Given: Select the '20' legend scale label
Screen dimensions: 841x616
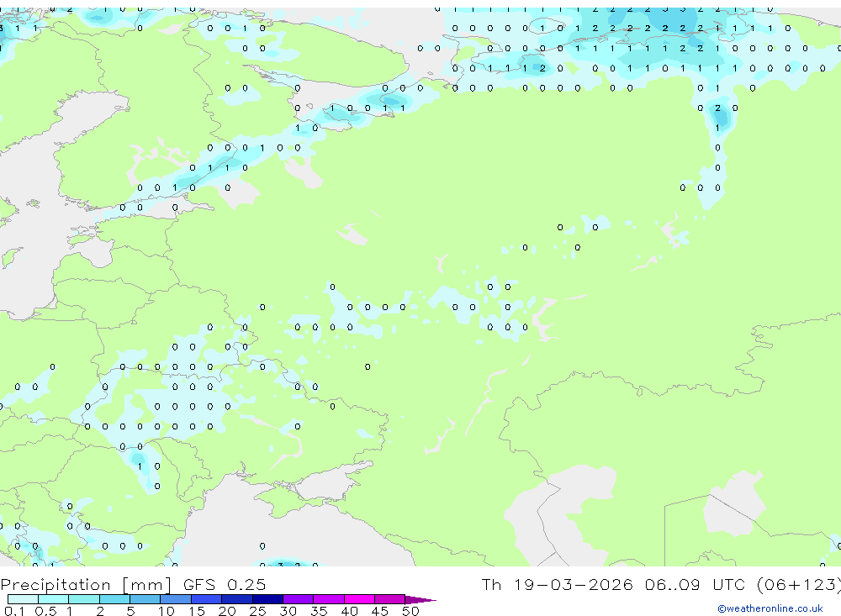Looking at the screenshot, I should (227, 611).
